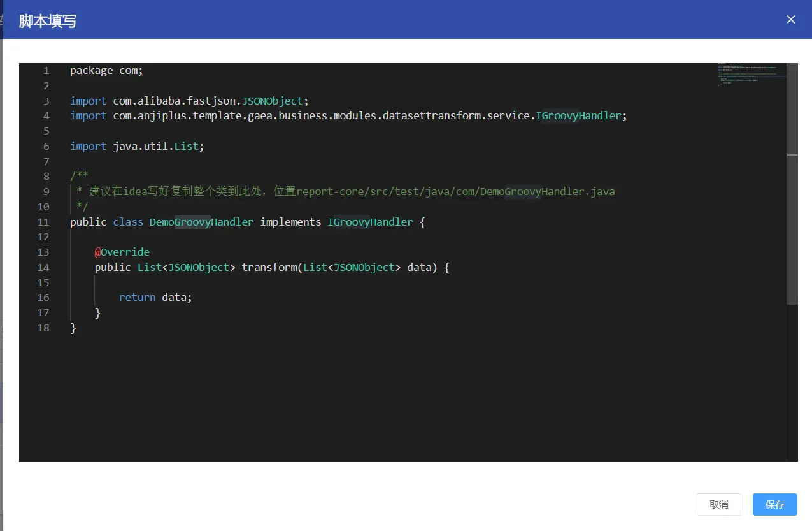Click the @Override annotation

122,252
